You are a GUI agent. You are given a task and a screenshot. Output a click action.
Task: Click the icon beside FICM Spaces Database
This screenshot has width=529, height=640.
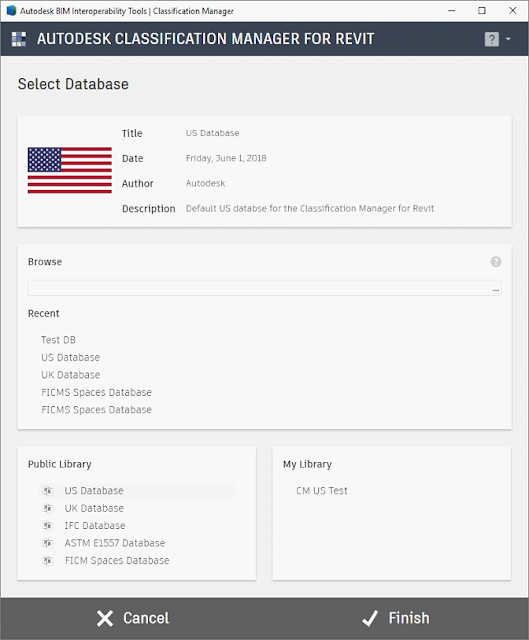48,561
